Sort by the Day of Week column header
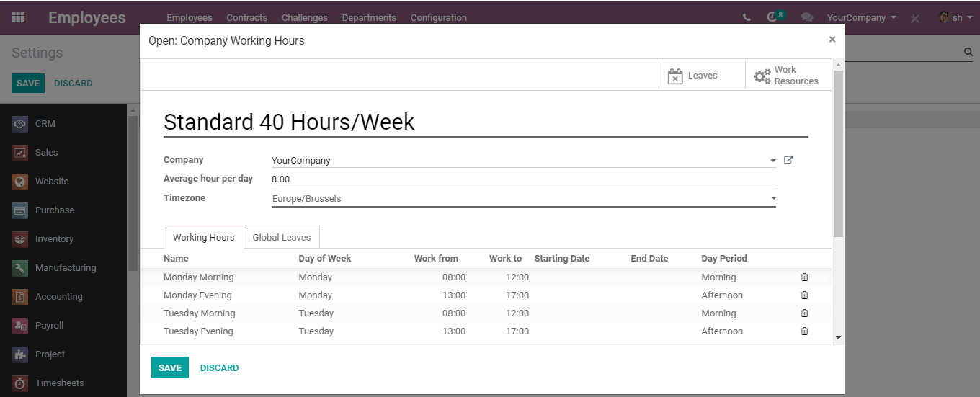This screenshot has height=397, width=980. coord(324,258)
